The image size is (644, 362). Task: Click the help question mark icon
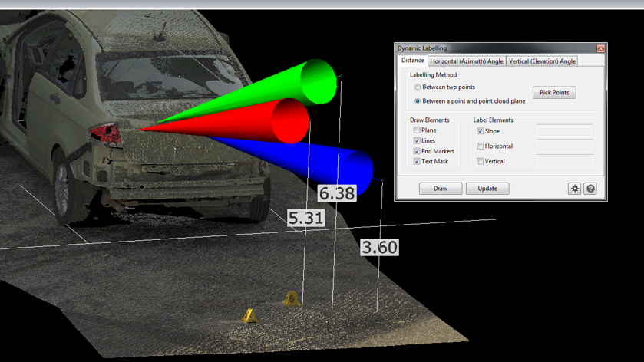pos(590,189)
